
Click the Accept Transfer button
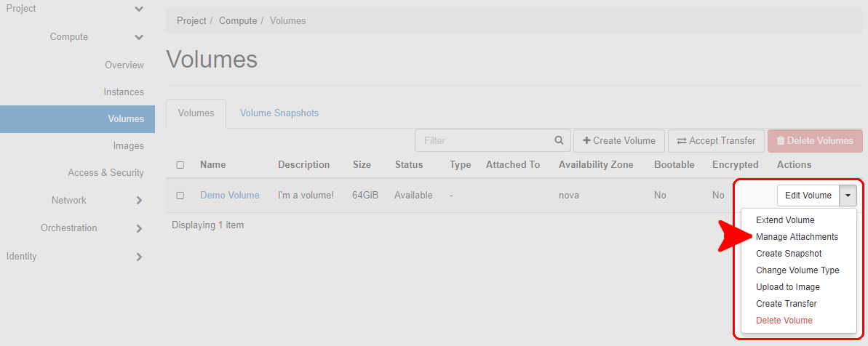(716, 141)
